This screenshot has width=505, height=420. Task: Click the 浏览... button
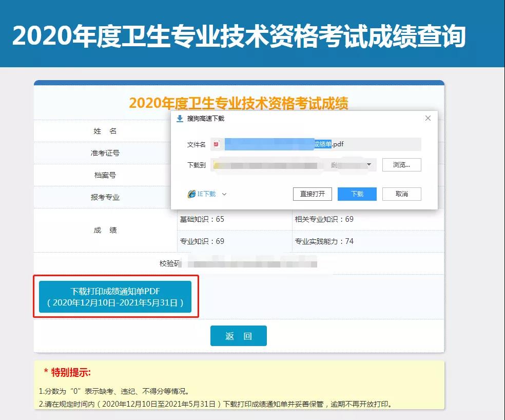402,165
